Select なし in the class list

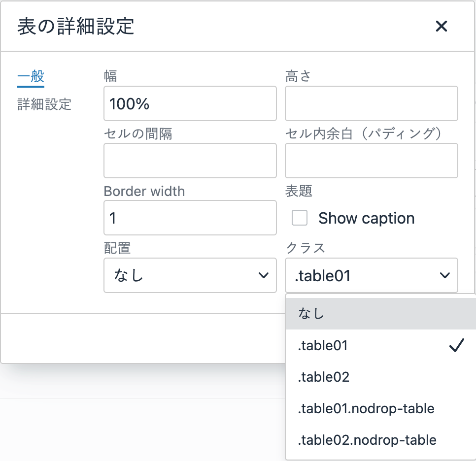pos(379,314)
